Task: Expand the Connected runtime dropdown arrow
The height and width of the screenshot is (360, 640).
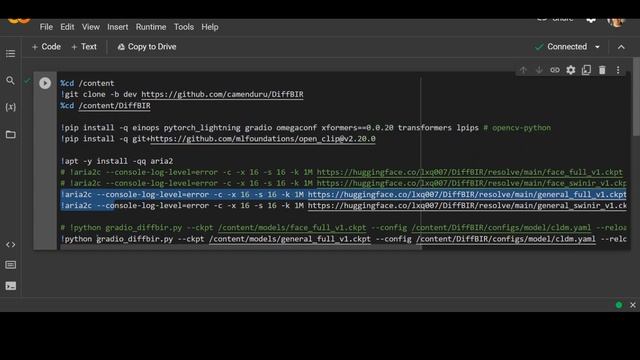Action: [598, 47]
